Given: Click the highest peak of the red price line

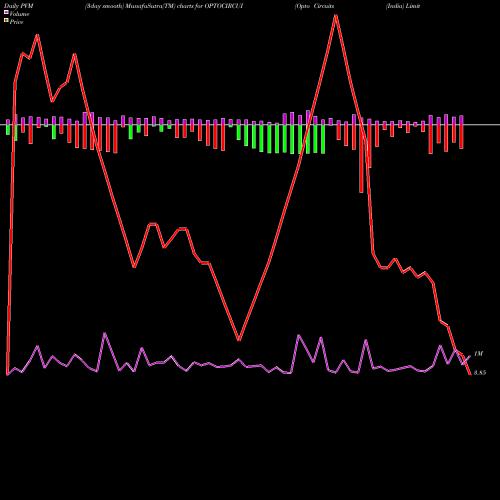Looking at the screenshot, I should pyautogui.click(x=336, y=15).
